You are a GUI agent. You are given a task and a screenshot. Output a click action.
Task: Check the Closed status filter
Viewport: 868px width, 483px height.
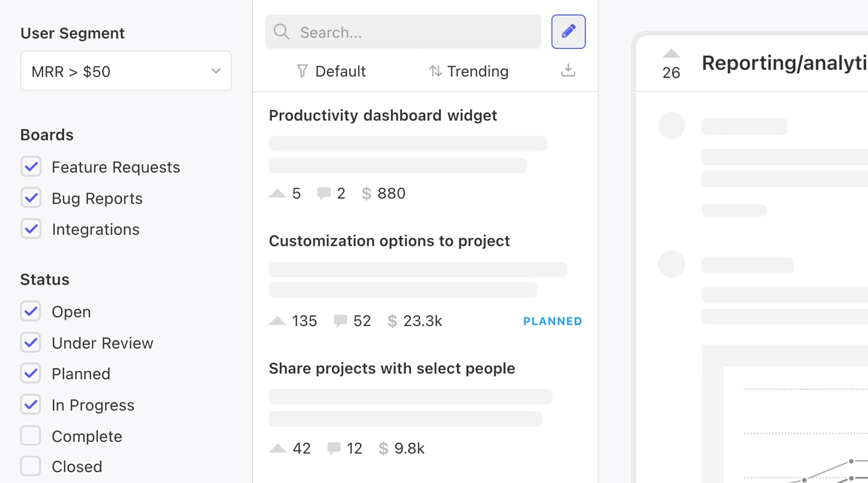click(x=31, y=466)
